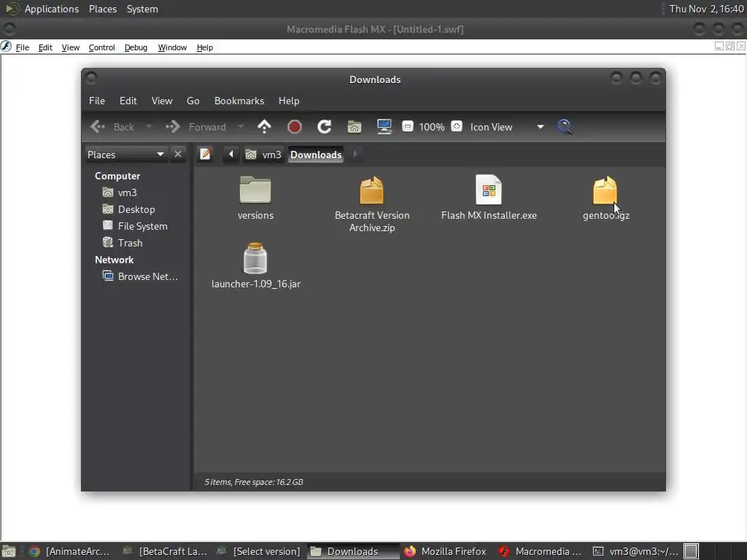Switch to vm3 terminal in taskbar
747x560 pixels.
click(635, 551)
